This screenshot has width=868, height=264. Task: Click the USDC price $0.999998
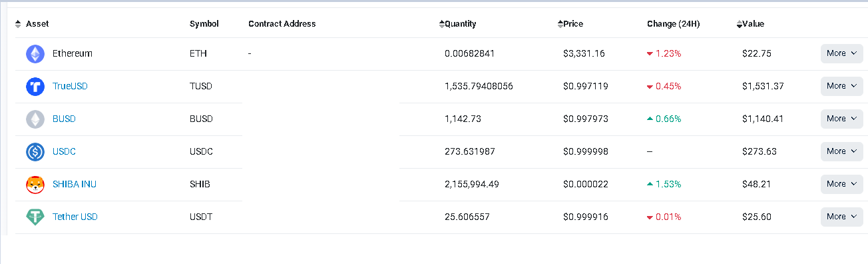click(586, 151)
